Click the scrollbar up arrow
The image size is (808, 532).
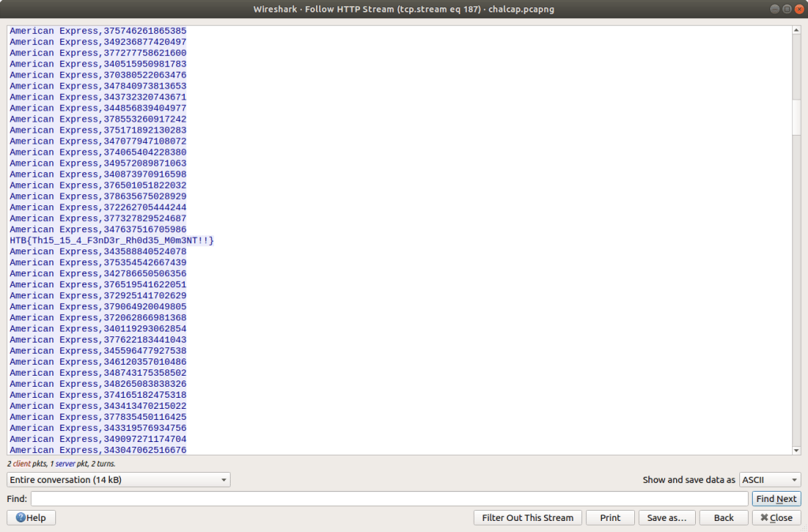(796, 30)
